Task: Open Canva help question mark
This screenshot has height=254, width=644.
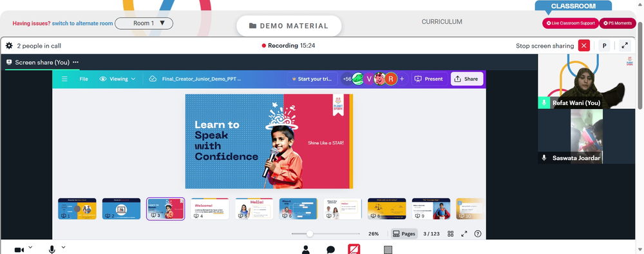Action: (x=478, y=234)
